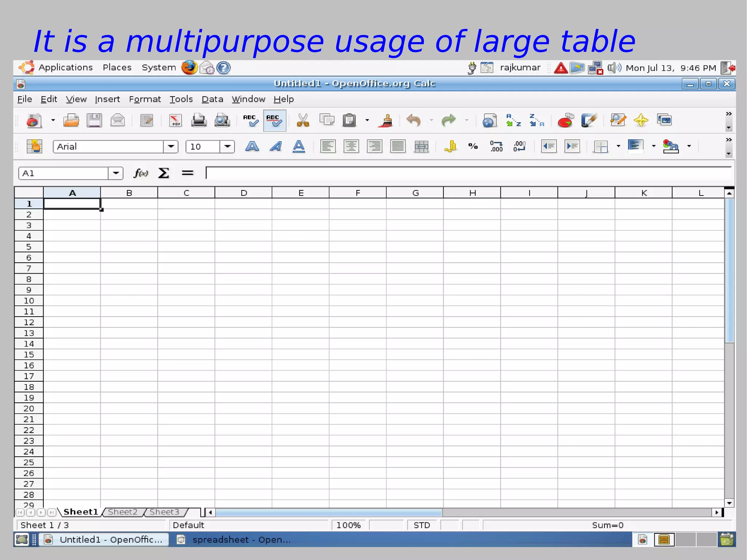Expand the Name Box dropdown arrow
The height and width of the screenshot is (560, 747).
coord(116,173)
